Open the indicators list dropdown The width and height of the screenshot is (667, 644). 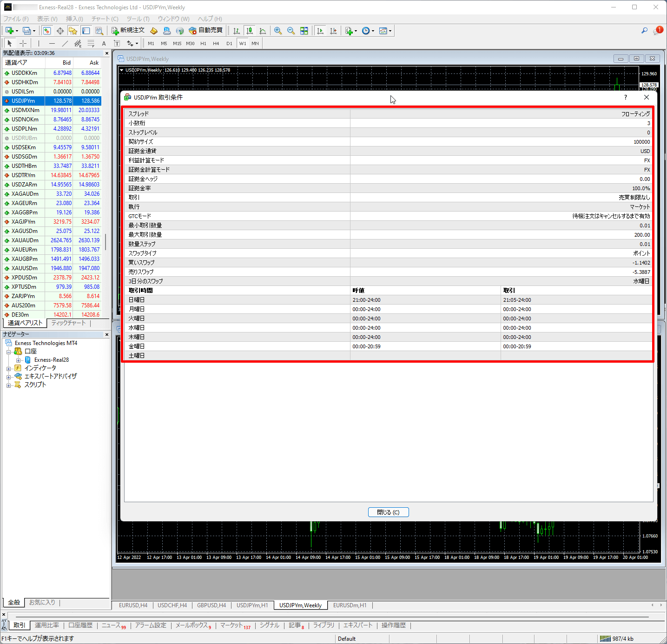(x=351, y=31)
